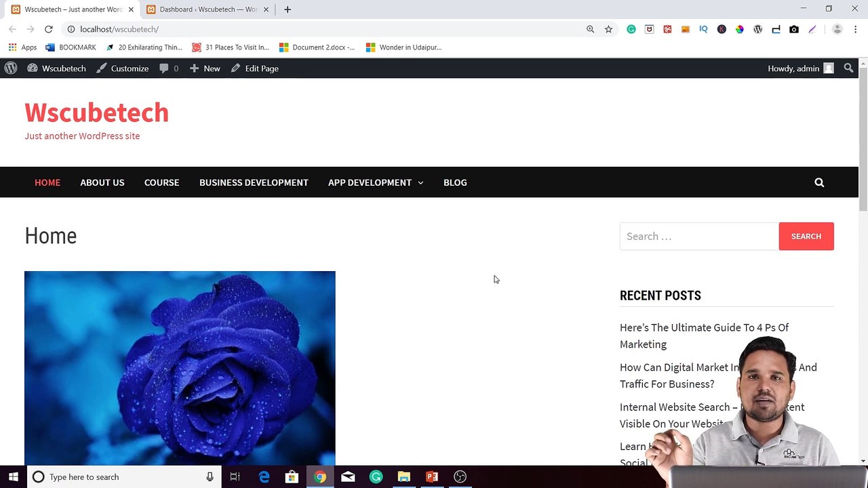Open Howdy, admin account menu
868x488 pixels.
pyautogui.click(x=800, y=68)
